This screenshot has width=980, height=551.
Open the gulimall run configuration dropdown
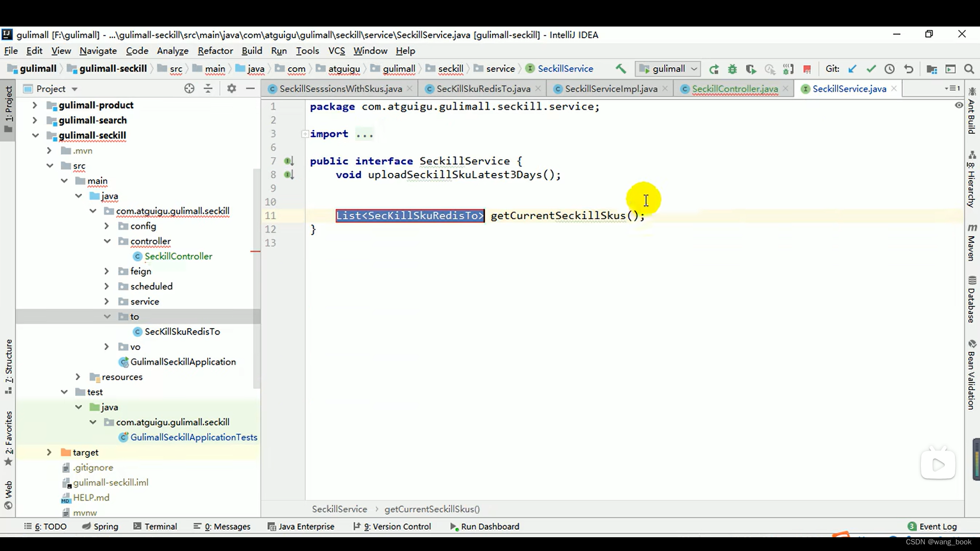[x=668, y=69]
